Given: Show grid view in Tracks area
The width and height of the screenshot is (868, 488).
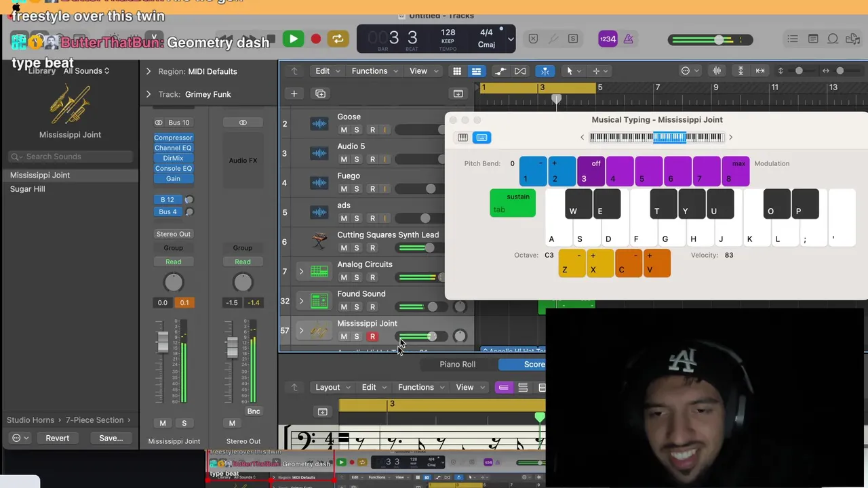Looking at the screenshot, I should [457, 70].
